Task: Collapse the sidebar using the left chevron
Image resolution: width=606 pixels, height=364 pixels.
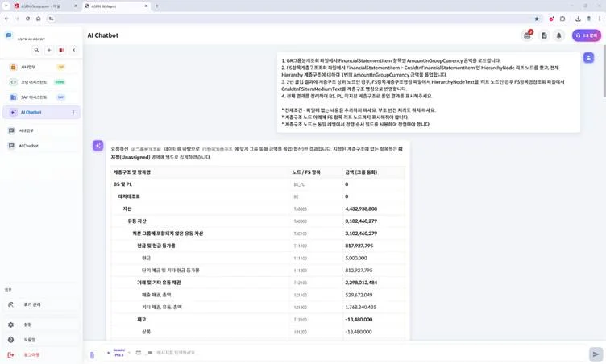Action: [73, 50]
